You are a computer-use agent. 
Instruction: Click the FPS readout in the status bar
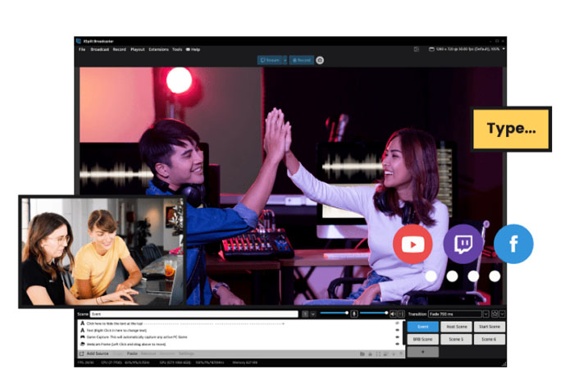tap(85, 362)
